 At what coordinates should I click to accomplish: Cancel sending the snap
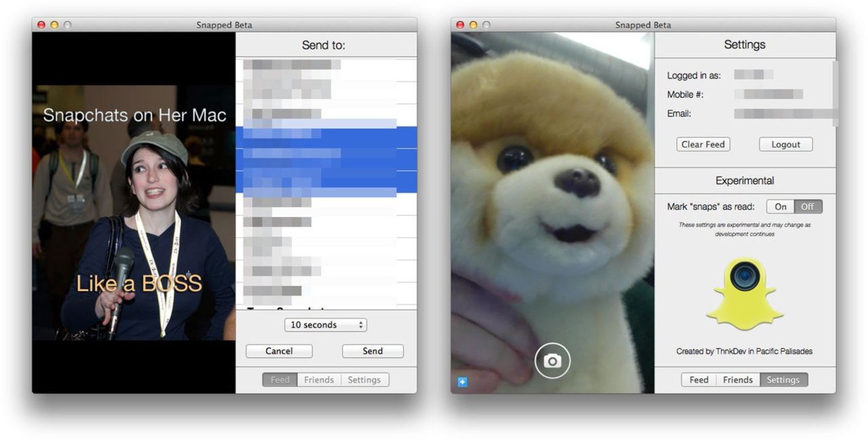[279, 351]
